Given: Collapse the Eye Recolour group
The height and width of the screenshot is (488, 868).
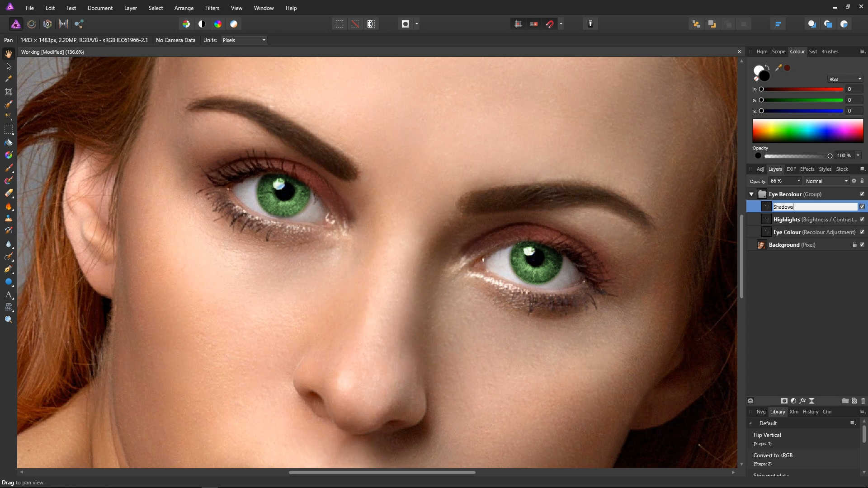Looking at the screenshot, I should click(x=751, y=194).
